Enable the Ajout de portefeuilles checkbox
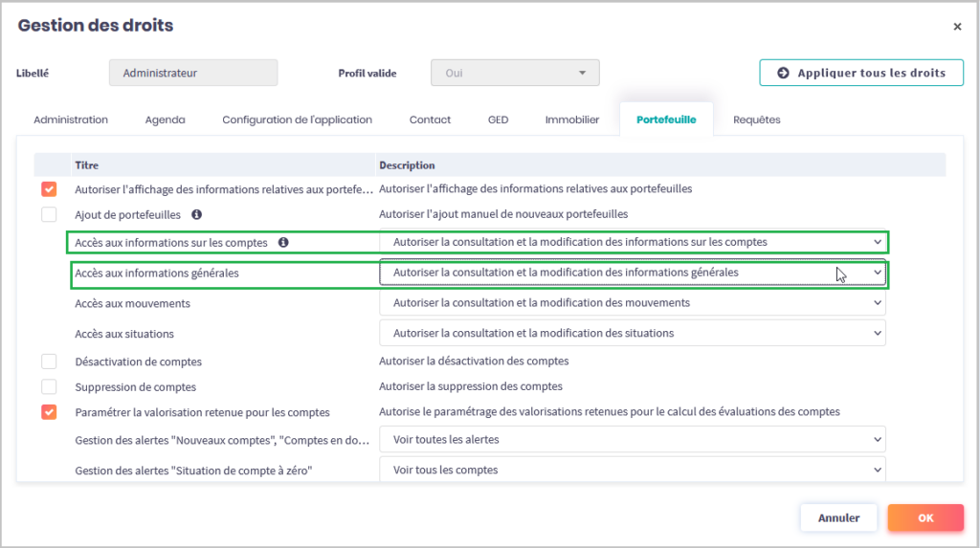Viewport: 980px width, 548px height. click(x=49, y=214)
